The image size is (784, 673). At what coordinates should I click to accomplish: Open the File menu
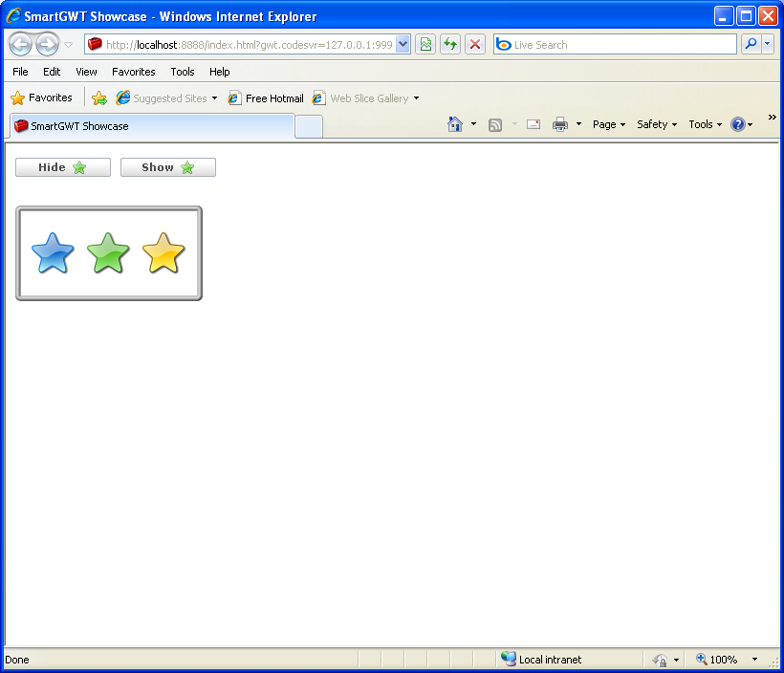tap(20, 72)
